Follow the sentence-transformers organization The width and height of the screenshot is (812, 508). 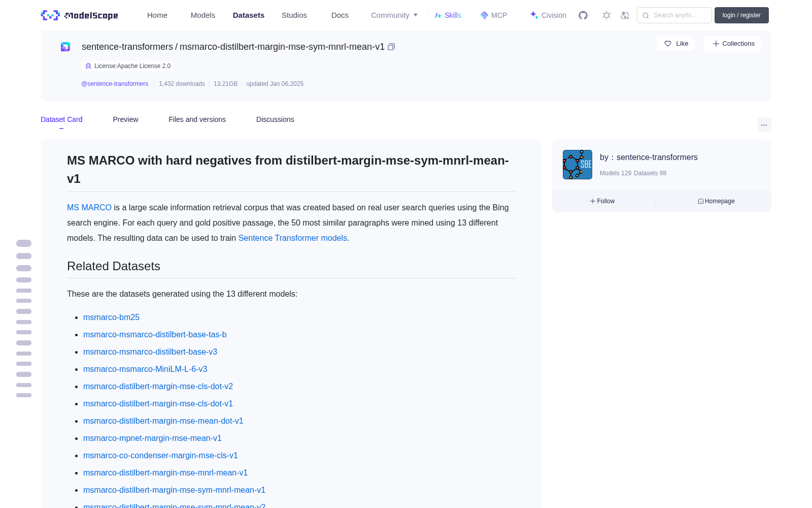[602, 201]
